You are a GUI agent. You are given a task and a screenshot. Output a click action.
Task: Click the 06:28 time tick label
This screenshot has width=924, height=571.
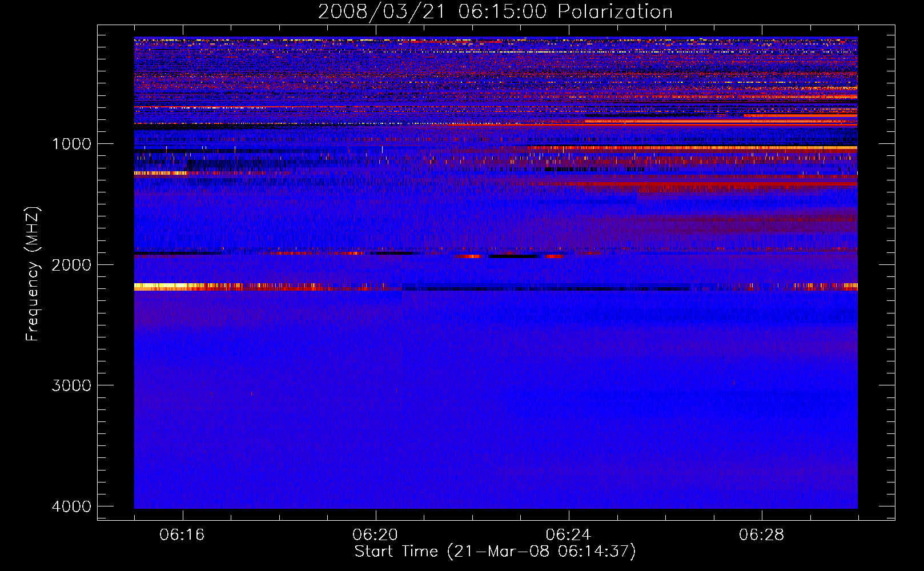coord(761,535)
